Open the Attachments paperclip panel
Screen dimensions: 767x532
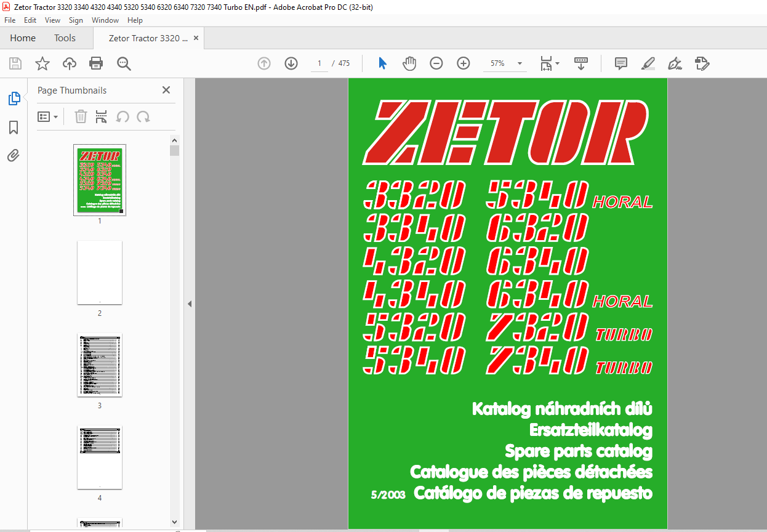click(14, 155)
